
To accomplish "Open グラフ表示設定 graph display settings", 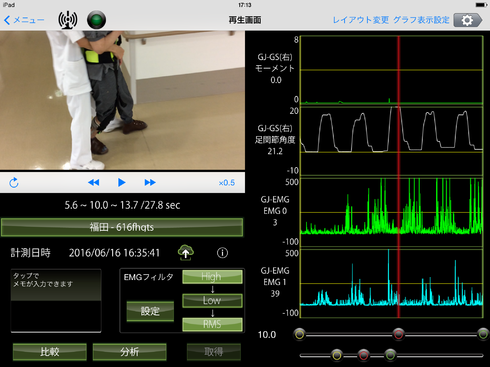I will pos(421,20).
